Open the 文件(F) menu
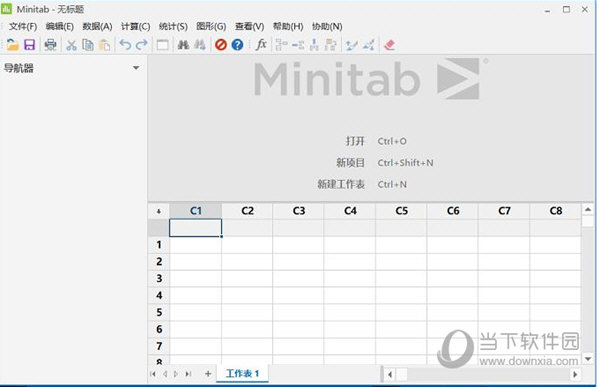The width and height of the screenshot is (600, 387). tap(23, 26)
